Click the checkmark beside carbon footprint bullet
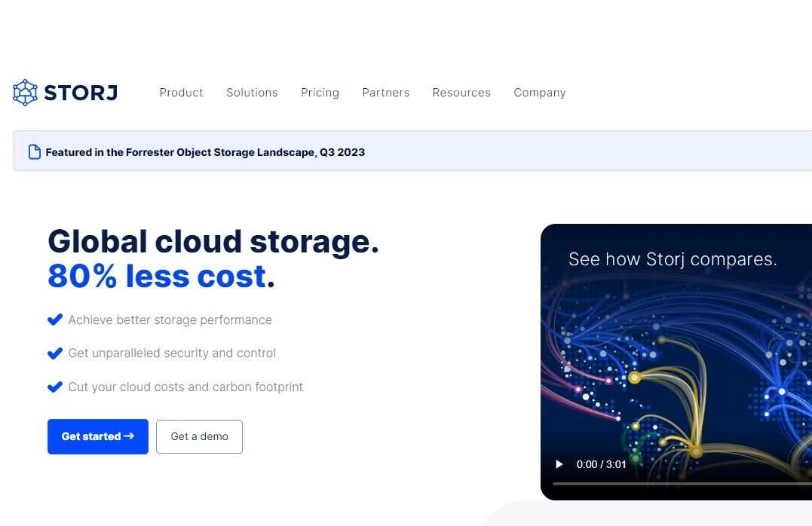This screenshot has height=526, width=812. point(54,387)
